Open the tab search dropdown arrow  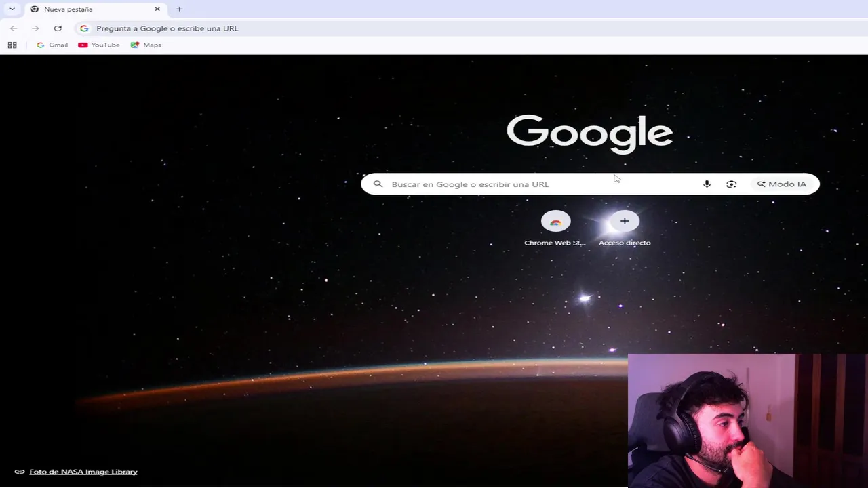(x=12, y=9)
